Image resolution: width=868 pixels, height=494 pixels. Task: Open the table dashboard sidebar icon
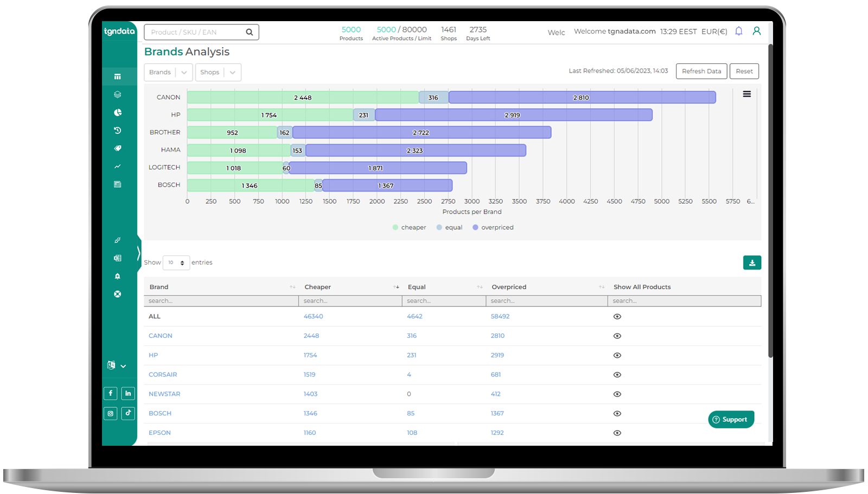coord(117,76)
